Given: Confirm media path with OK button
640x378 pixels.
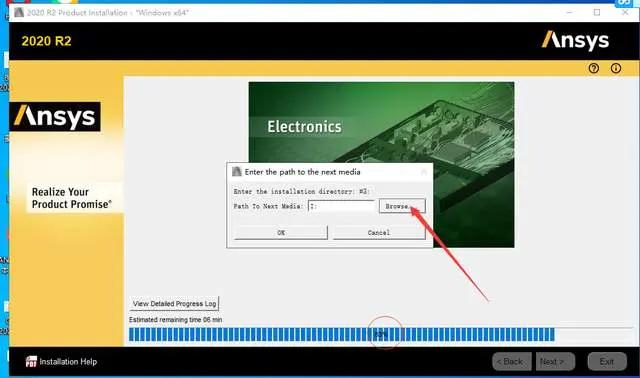Looking at the screenshot, I should [x=280, y=232].
